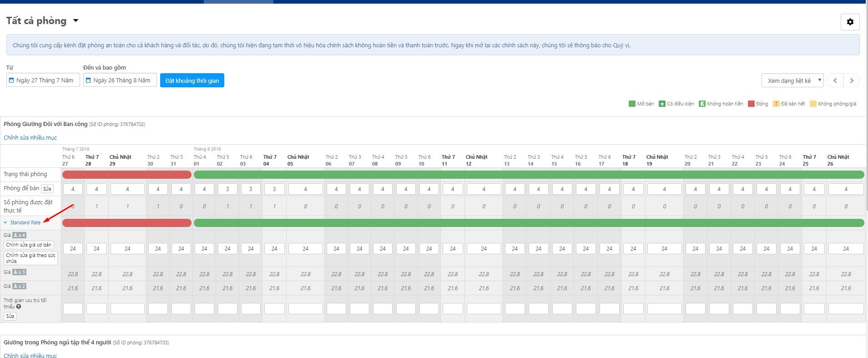868x358 pixels.
Task: Click the 'Phòng Giường Đôi với Ban công' room title
Action: click(45, 124)
